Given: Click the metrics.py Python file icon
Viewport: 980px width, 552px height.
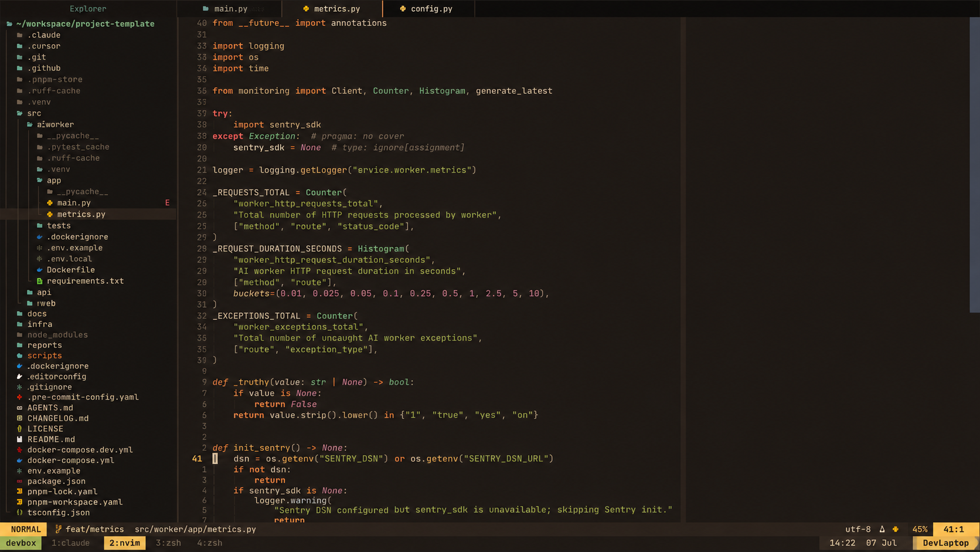Looking at the screenshot, I should click(50, 214).
